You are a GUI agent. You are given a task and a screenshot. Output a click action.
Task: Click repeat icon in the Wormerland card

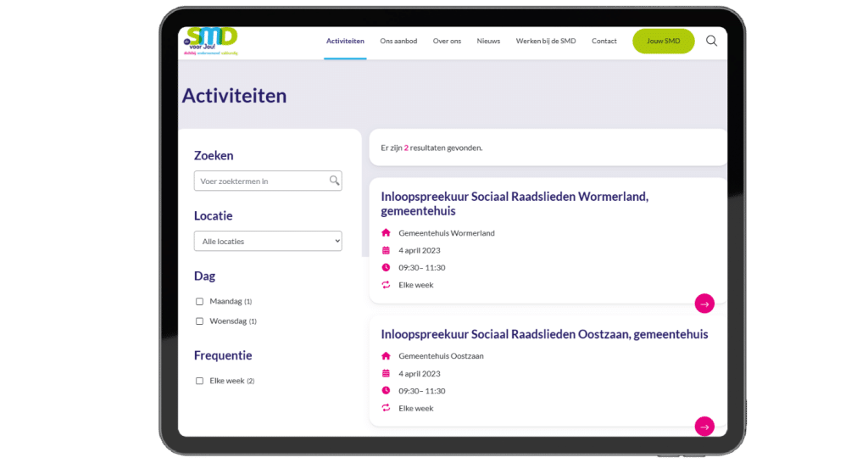pos(386,285)
